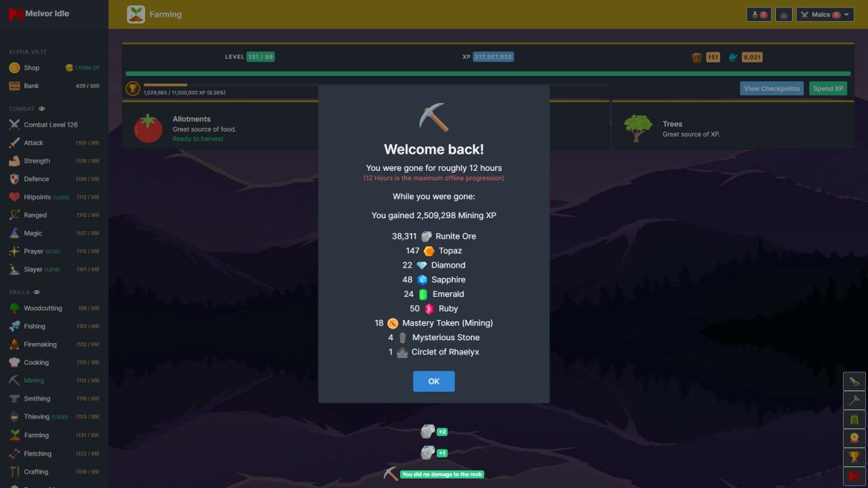This screenshot has height=488, width=868.
Task: Select the Allotments tomato icon
Action: click(148, 128)
